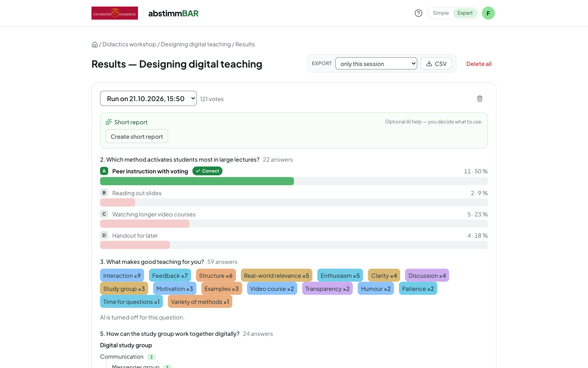588x368 pixels.
Task: Click the answer B letter badge
Action: pyautogui.click(x=104, y=193)
